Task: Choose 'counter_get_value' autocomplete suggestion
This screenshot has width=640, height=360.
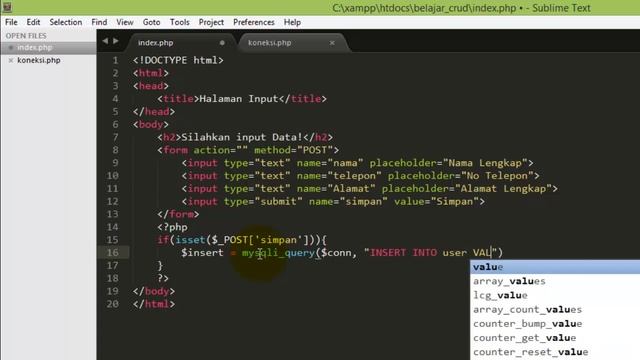Action: click(555, 338)
